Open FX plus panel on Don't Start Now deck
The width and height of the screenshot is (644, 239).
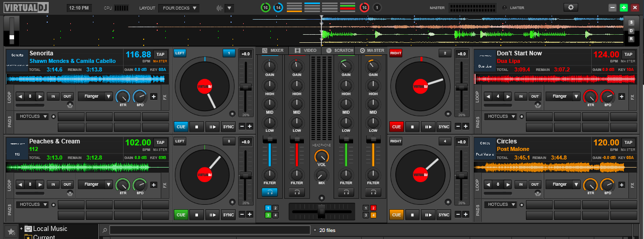(621, 97)
